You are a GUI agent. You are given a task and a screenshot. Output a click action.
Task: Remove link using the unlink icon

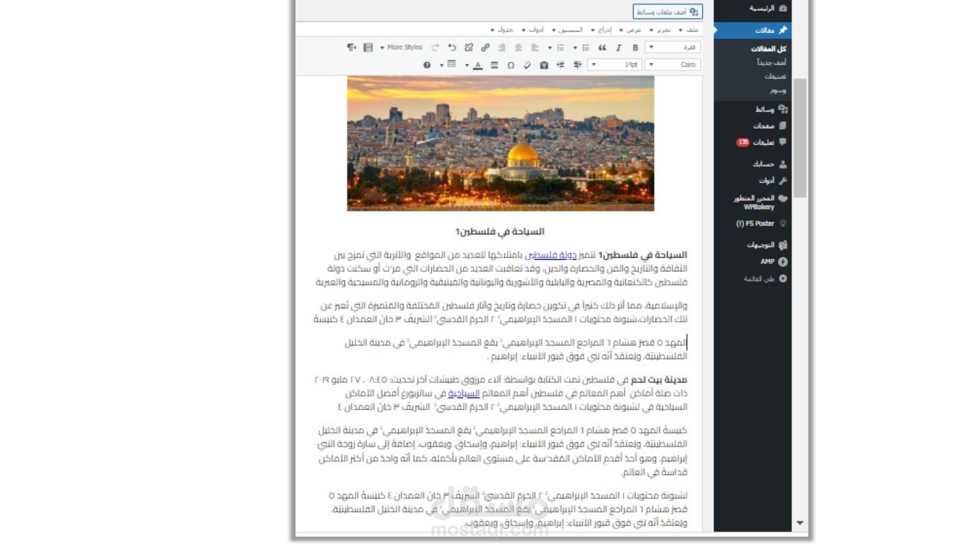469,47
